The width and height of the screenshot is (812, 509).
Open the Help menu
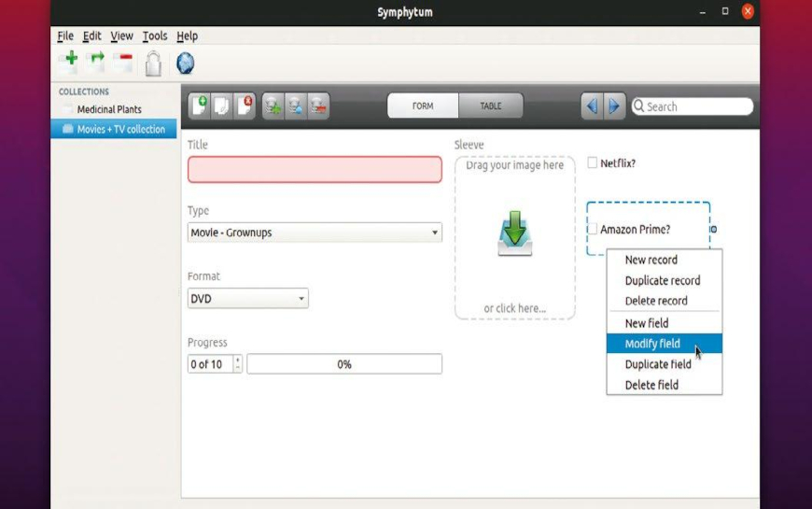[187, 35]
